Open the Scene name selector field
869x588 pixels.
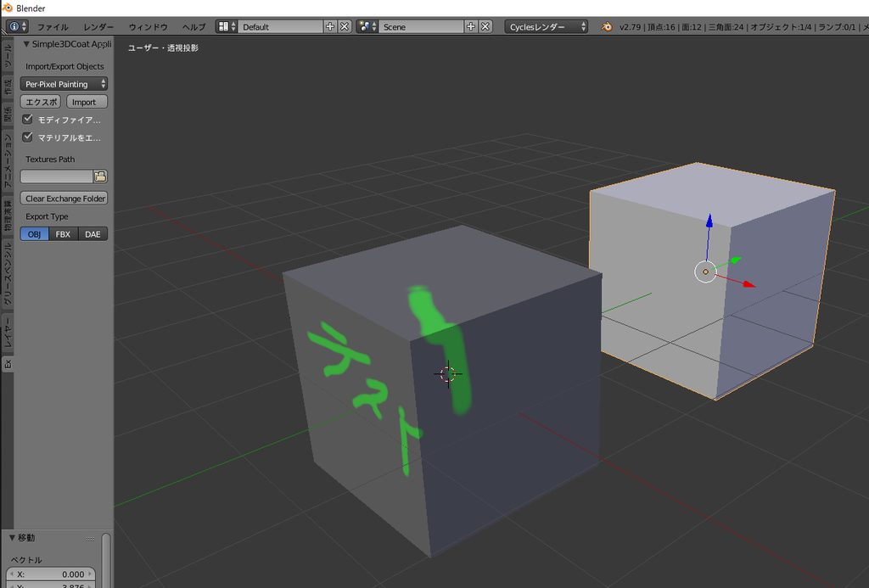click(x=421, y=26)
